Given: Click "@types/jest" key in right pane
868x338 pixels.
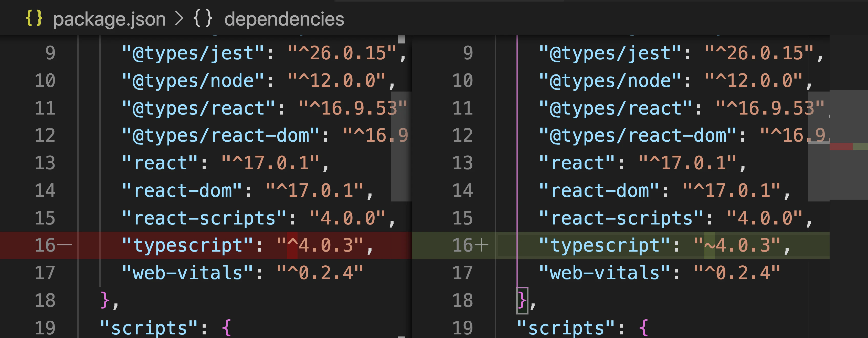Looking at the screenshot, I should [x=610, y=53].
